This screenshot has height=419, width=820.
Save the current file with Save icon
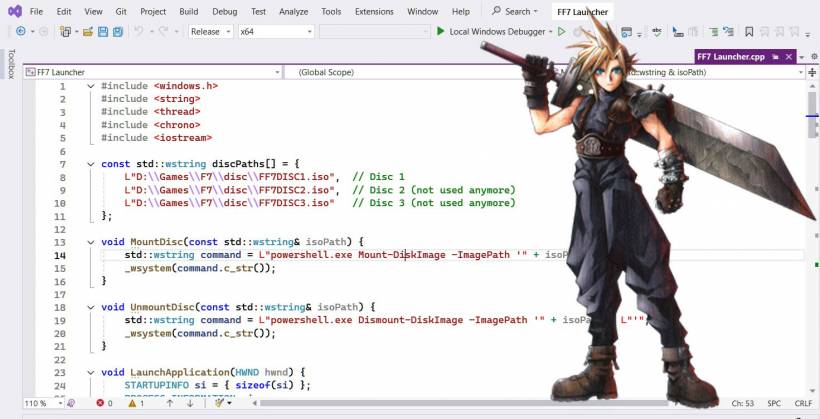click(103, 32)
